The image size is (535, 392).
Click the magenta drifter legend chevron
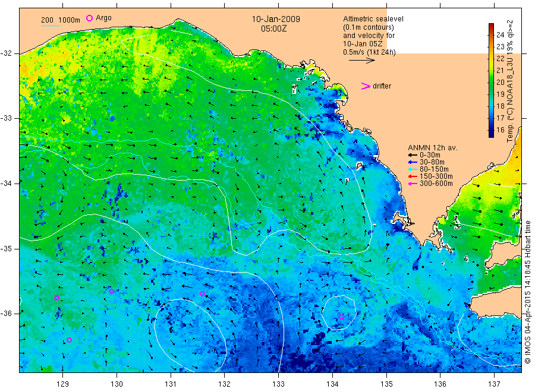(366, 86)
